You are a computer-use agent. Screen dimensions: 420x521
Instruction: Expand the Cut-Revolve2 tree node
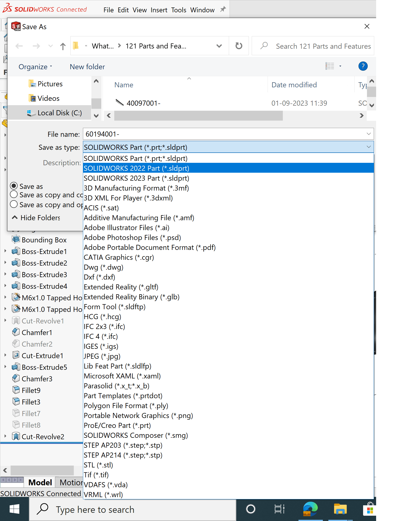pyautogui.click(x=5, y=436)
